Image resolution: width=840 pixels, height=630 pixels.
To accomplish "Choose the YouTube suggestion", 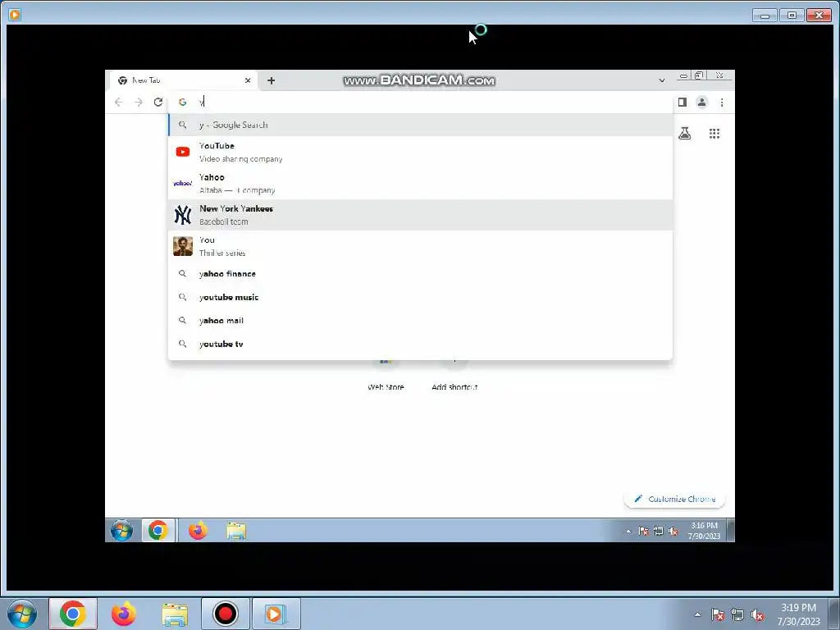I will [421, 152].
